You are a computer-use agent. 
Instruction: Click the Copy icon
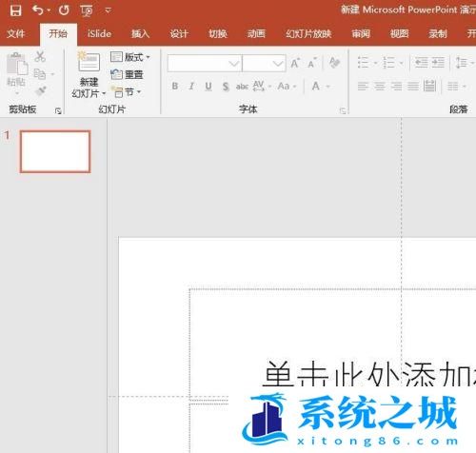point(40,74)
